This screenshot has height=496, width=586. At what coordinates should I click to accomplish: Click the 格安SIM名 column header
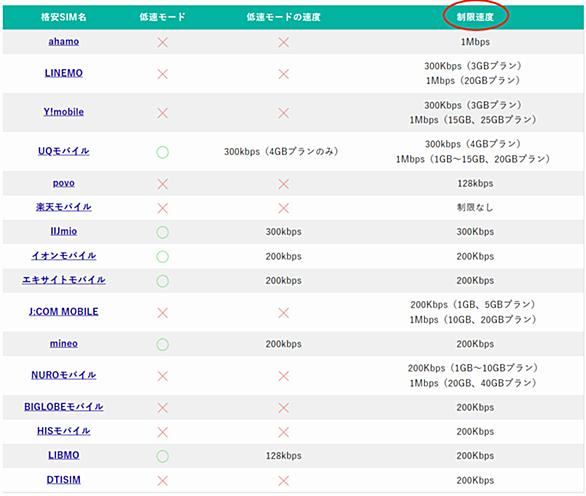(64, 17)
